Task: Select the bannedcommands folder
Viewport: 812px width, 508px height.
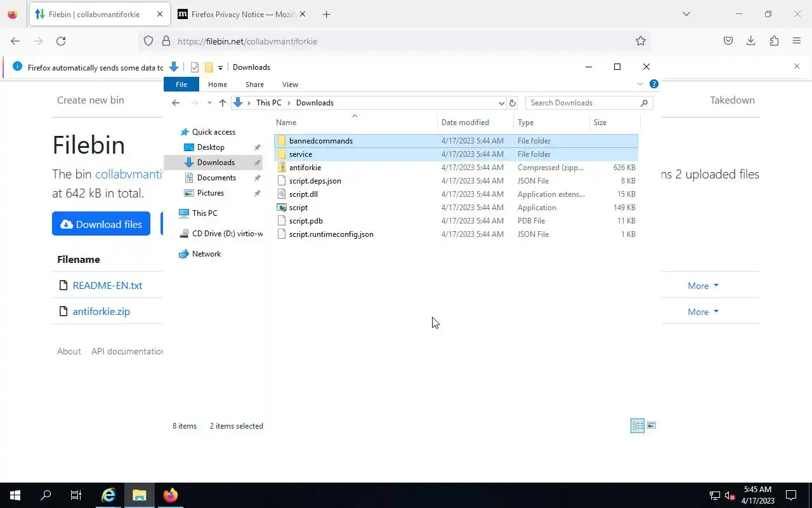Action: (455, 141)
